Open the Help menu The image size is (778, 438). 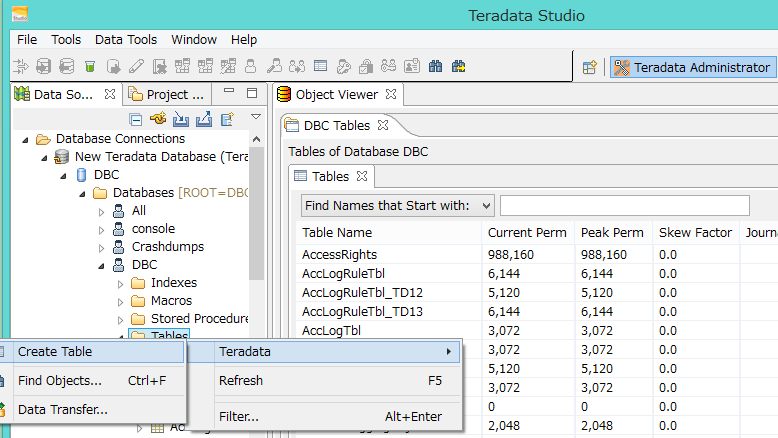coord(244,40)
